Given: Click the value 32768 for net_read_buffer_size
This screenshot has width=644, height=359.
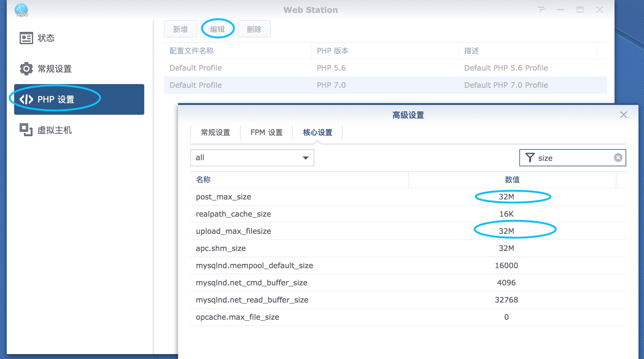Looking at the screenshot, I should [506, 300].
